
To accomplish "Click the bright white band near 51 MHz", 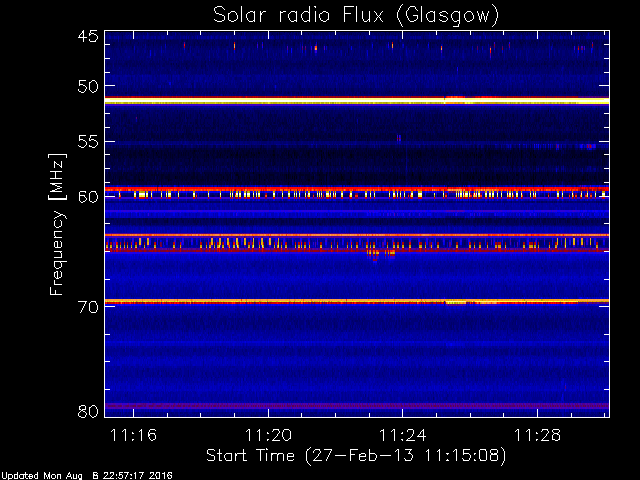I will [x=357, y=100].
